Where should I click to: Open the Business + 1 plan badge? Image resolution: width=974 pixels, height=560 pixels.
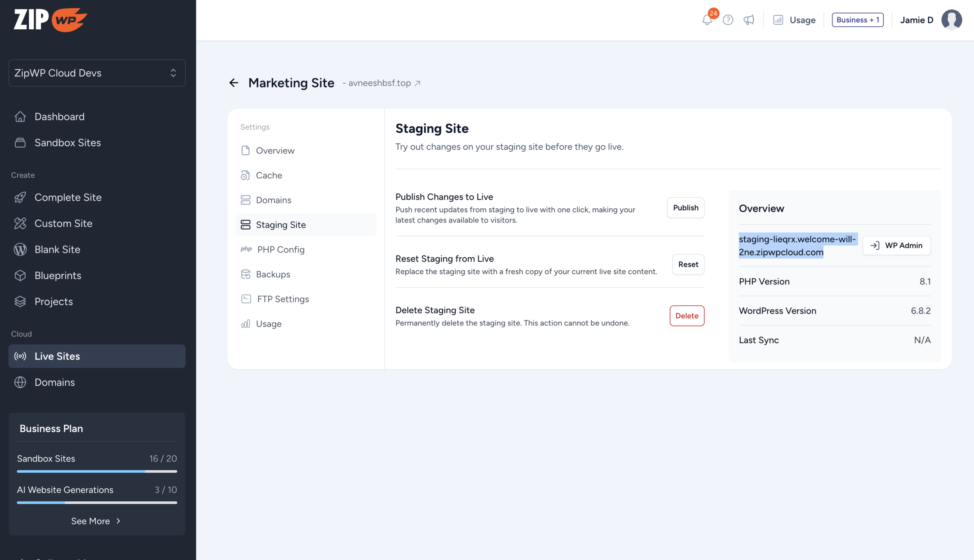pyautogui.click(x=857, y=20)
